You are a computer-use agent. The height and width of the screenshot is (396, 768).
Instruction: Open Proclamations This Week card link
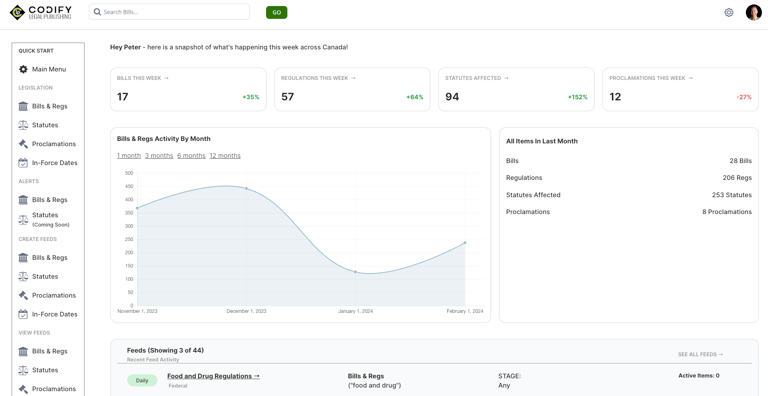651,78
